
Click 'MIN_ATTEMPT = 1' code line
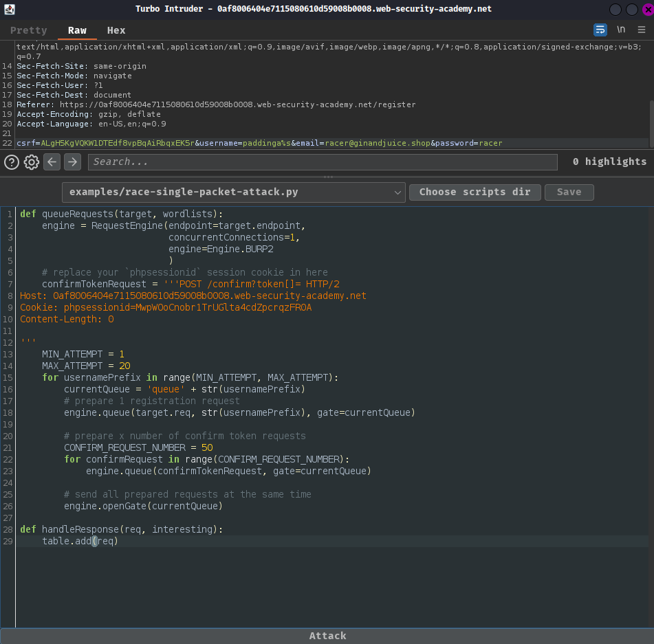83,354
